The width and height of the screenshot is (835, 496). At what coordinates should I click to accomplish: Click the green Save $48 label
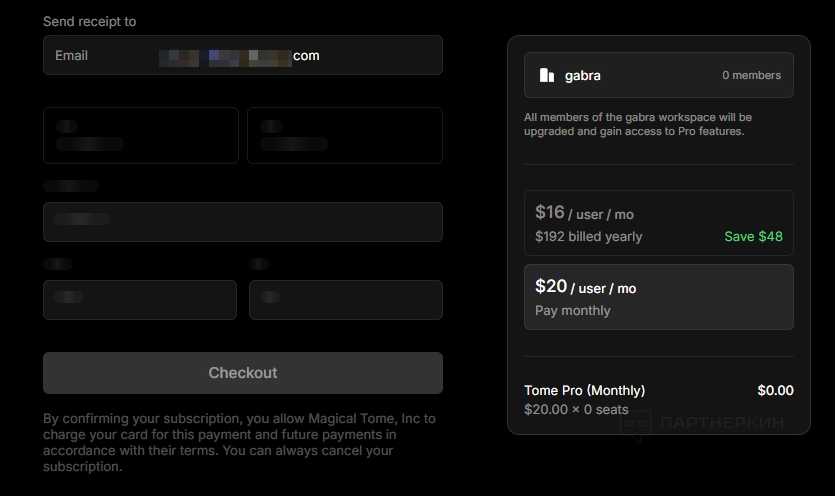[x=753, y=237]
